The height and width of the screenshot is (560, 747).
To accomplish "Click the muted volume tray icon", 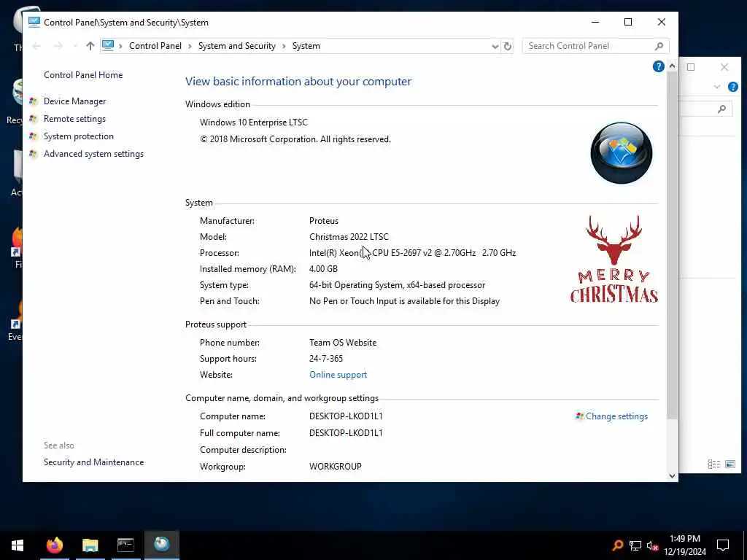I will (x=653, y=545).
